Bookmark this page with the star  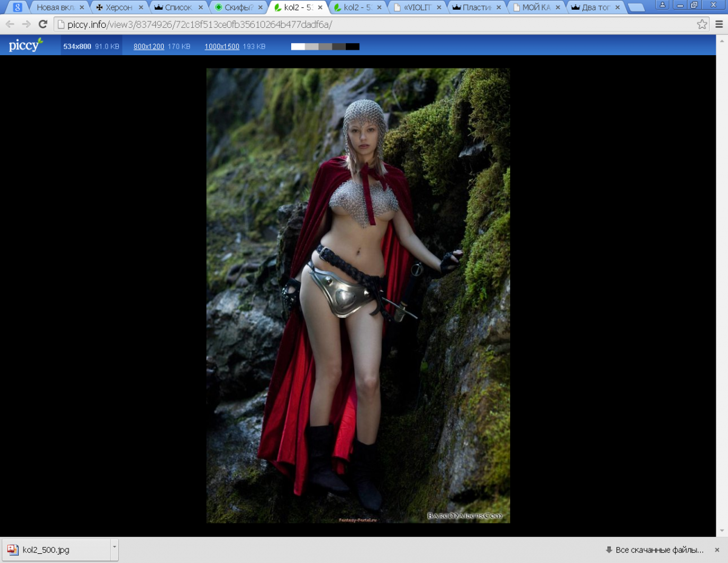click(702, 24)
